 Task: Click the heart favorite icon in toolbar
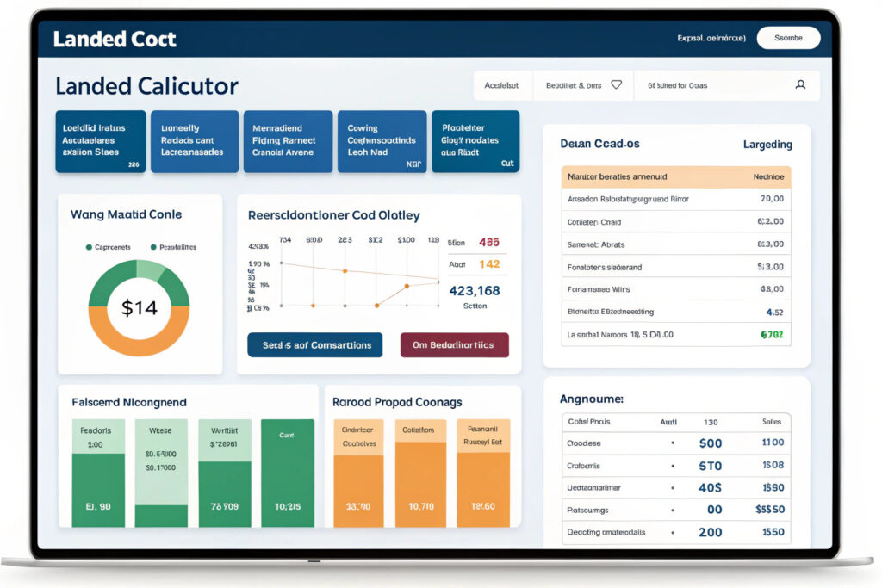616,85
